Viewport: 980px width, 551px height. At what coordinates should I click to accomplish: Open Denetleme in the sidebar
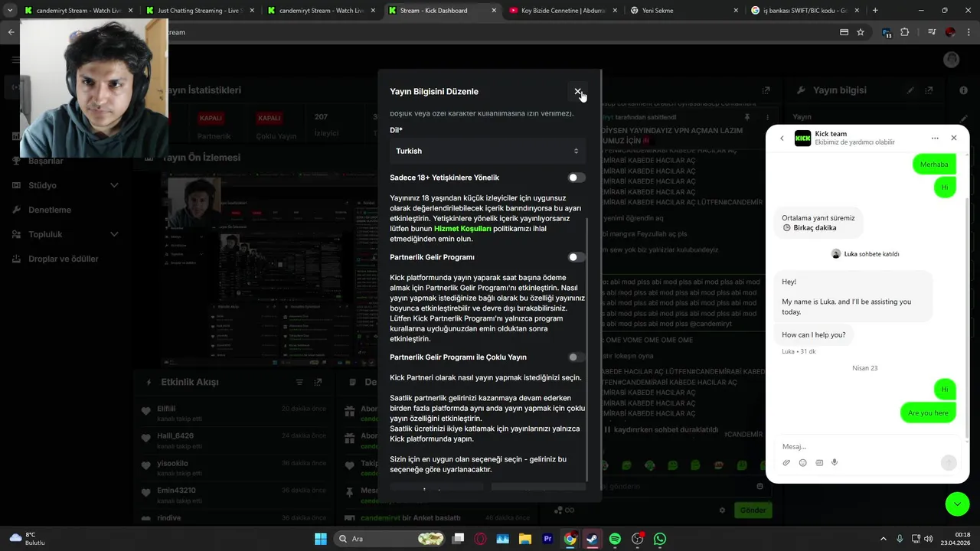tap(50, 210)
